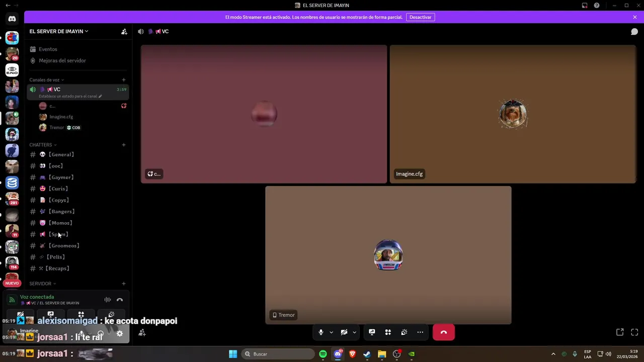This screenshot has height=362, width=644.
Task: Show the voice channel chat icon
Action: point(634,31)
